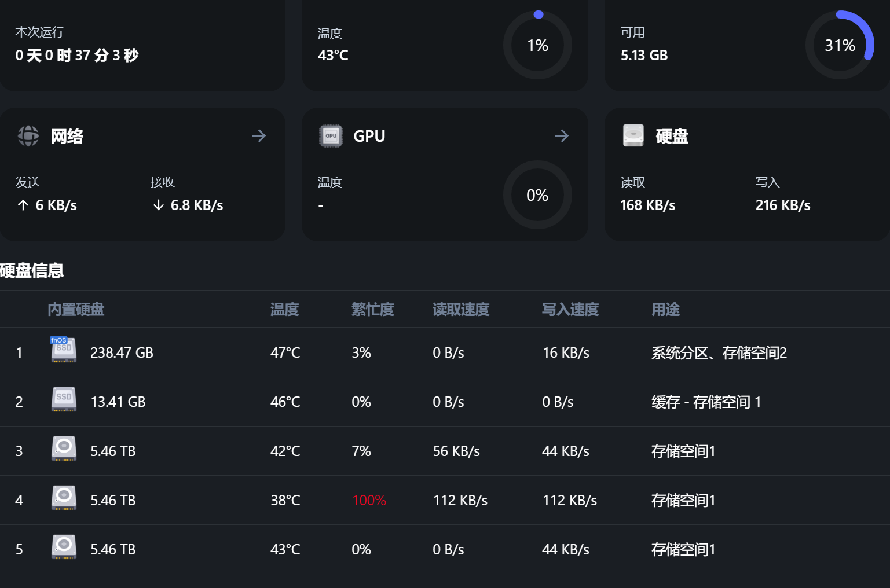Click the 1% CPU usage gauge

(x=537, y=45)
